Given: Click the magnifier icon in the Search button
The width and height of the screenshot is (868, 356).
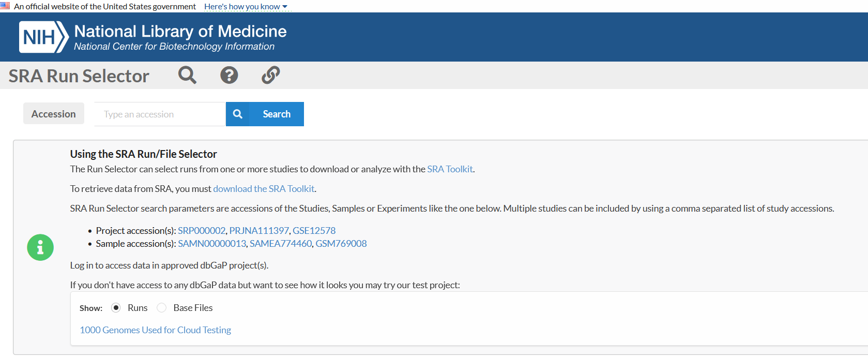Looking at the screenshot, I should point(238,114).
